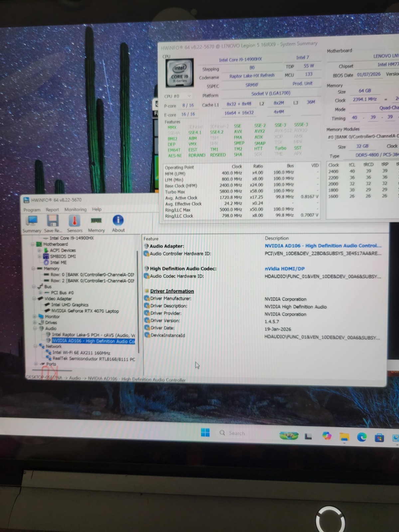Screen dimensions: 399x532
Task: Click the Driver Information heading
Action: click(172, 291)
